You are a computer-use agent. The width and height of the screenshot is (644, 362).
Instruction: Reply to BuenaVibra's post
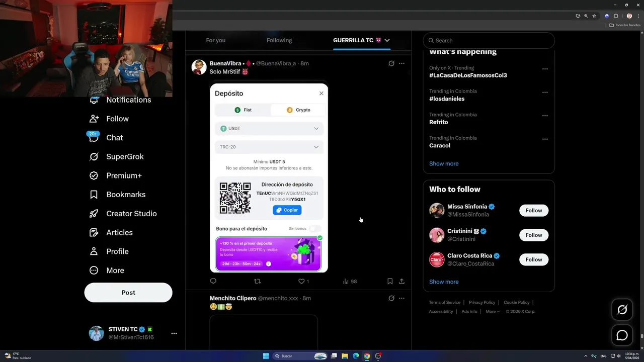click(213, 282)
